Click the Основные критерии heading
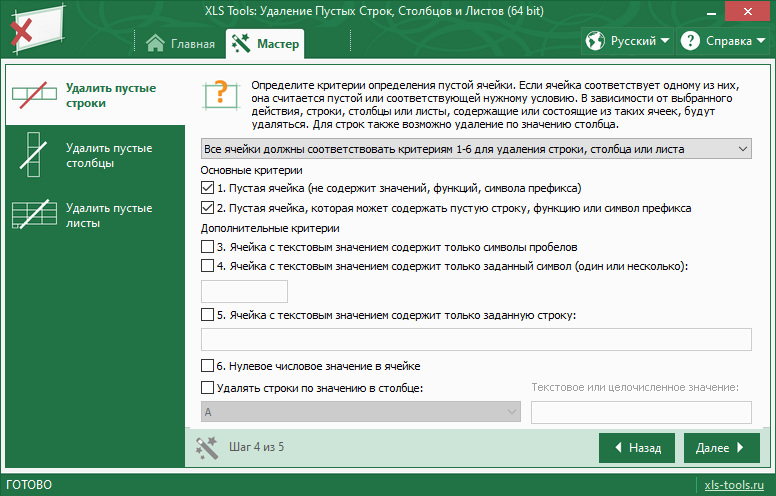This screenshot has width=776, height=496. point(251,170)
